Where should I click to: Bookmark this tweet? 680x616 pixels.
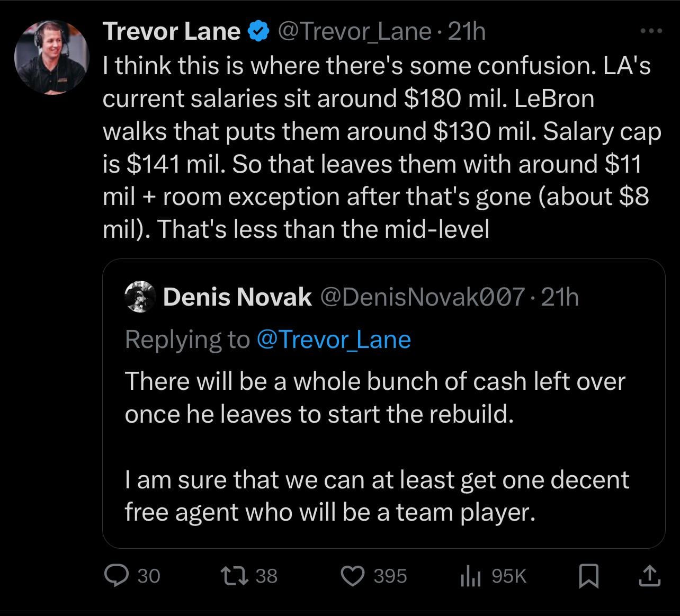[588, 576]
